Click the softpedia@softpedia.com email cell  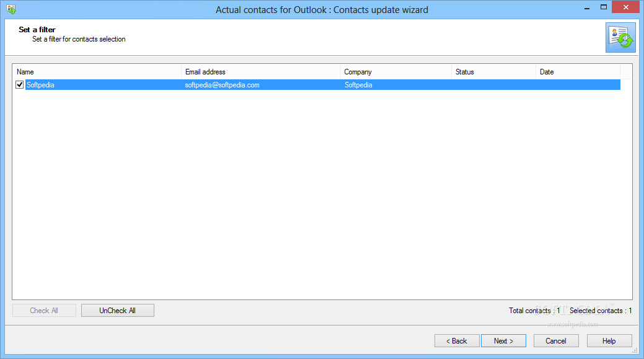222,84
